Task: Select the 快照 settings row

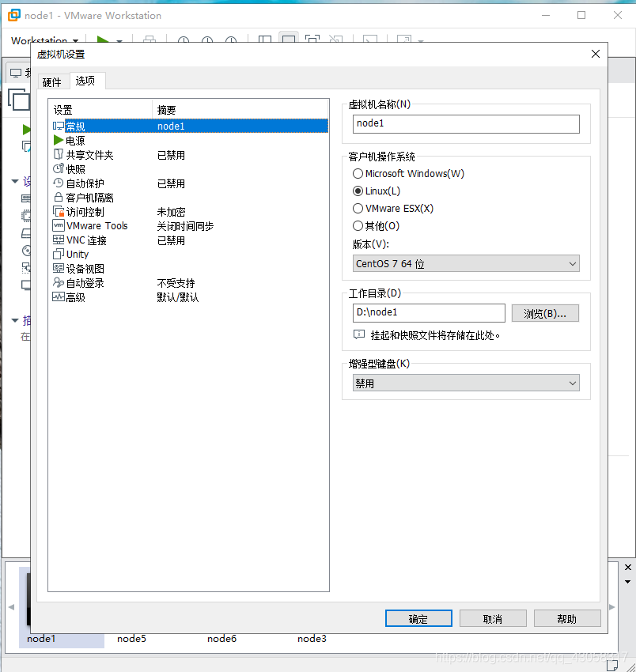Action: [x=190, y=169]
